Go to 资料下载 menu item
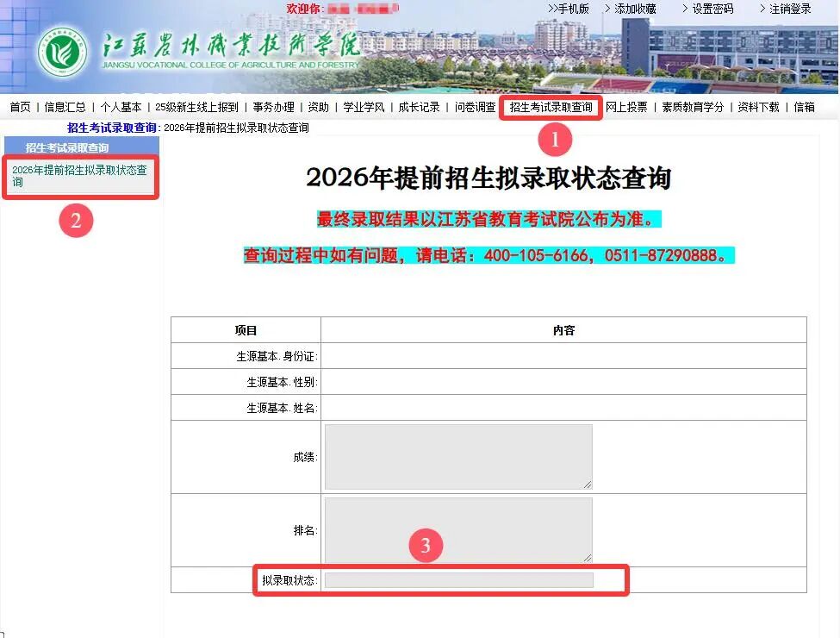The image size is (840, 638). click(758, 107)
